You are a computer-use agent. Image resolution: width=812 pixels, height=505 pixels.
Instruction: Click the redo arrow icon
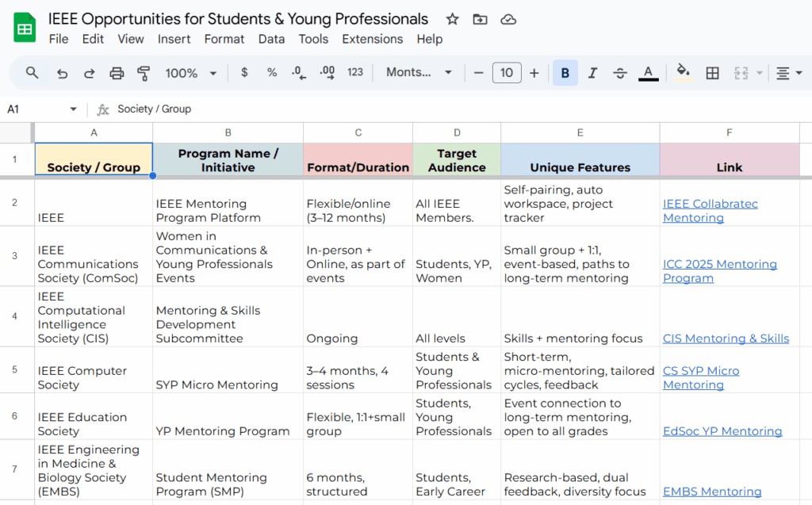coord(89,73)
